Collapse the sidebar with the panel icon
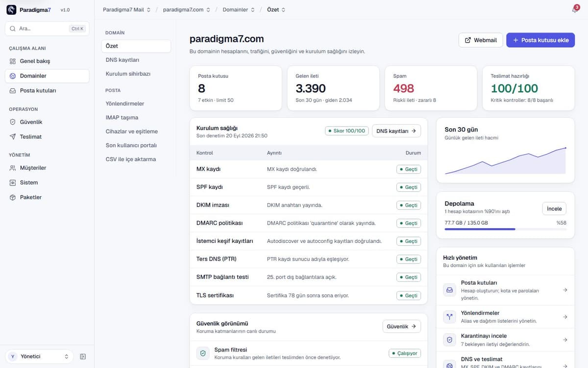 tap(83, 357)
